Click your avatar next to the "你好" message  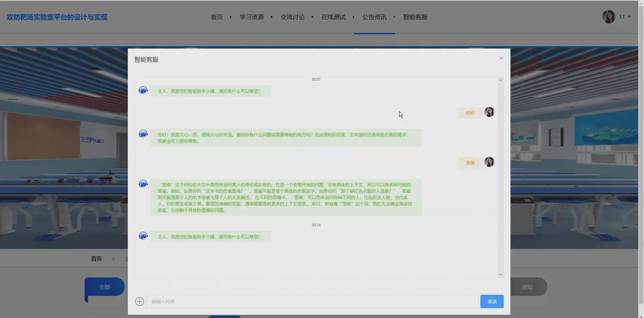pos(489,112)
